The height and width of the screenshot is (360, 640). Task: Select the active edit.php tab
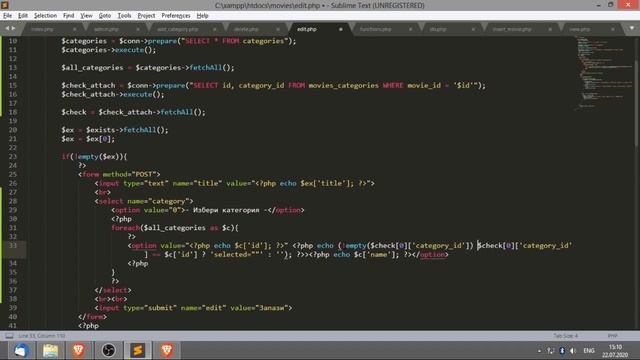tap(320, 29)
